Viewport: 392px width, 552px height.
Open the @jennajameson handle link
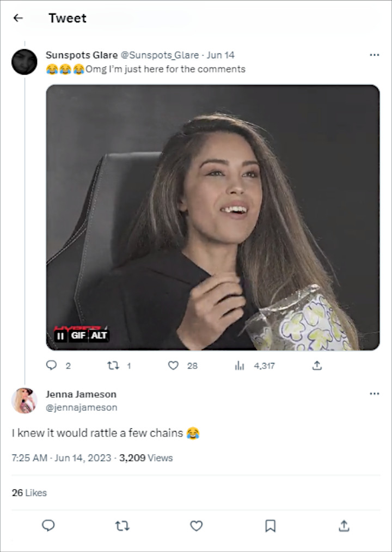click(81, 407)
